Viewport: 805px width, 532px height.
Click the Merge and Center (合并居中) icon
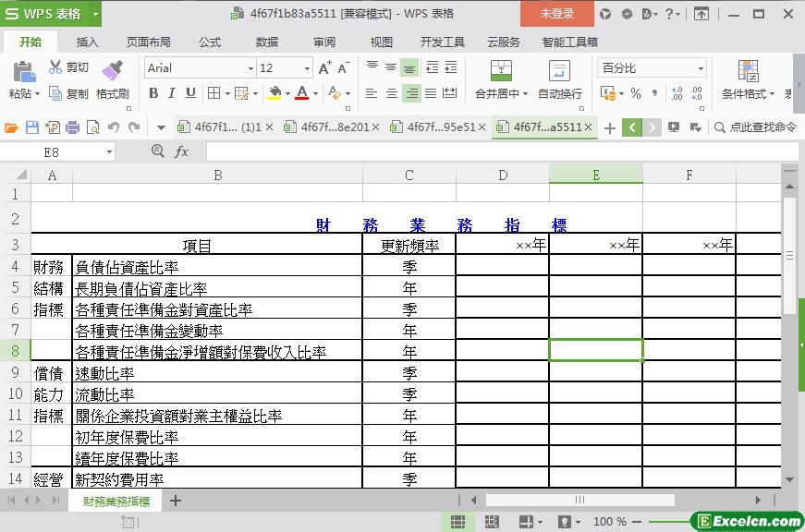click(500, 71)
